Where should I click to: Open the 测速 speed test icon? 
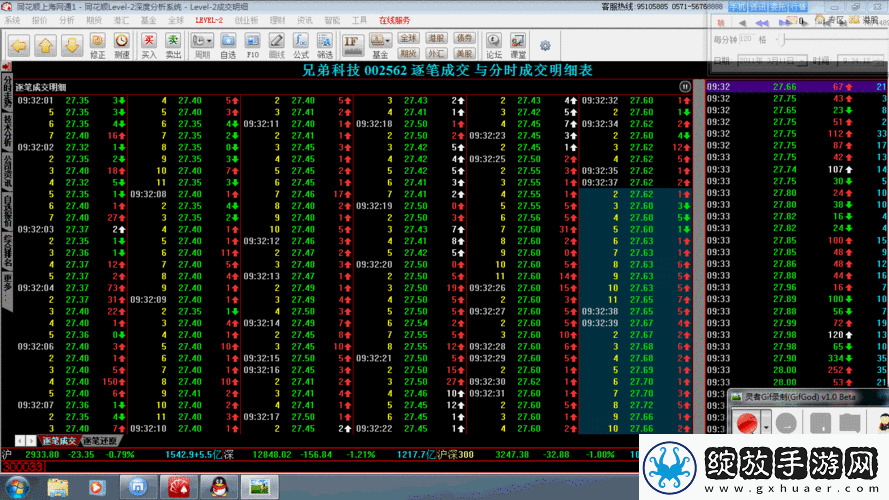(x=122, y=46)
